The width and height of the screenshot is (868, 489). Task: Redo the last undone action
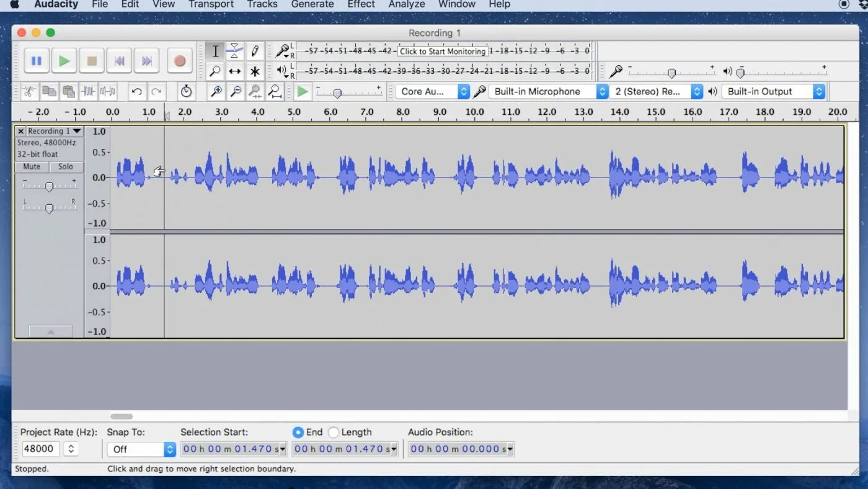coord(156,92)
